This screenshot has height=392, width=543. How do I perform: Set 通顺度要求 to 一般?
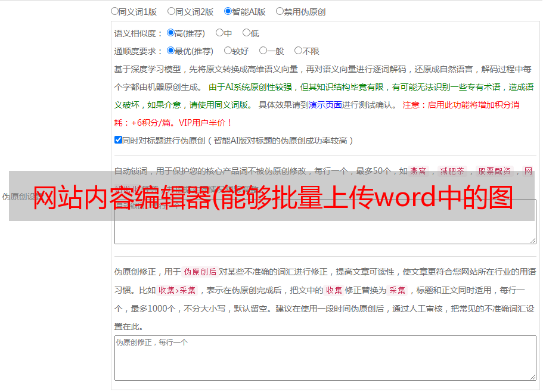263,51
